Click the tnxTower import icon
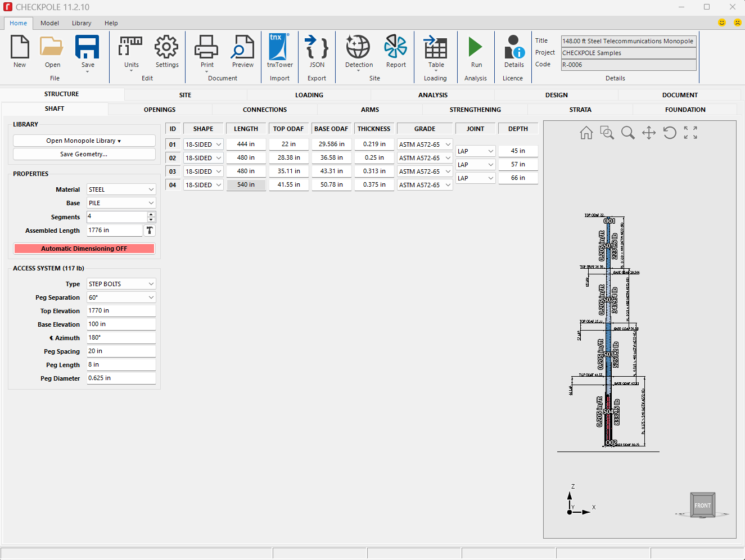This screenshot has height=560, width=745. 279,47
